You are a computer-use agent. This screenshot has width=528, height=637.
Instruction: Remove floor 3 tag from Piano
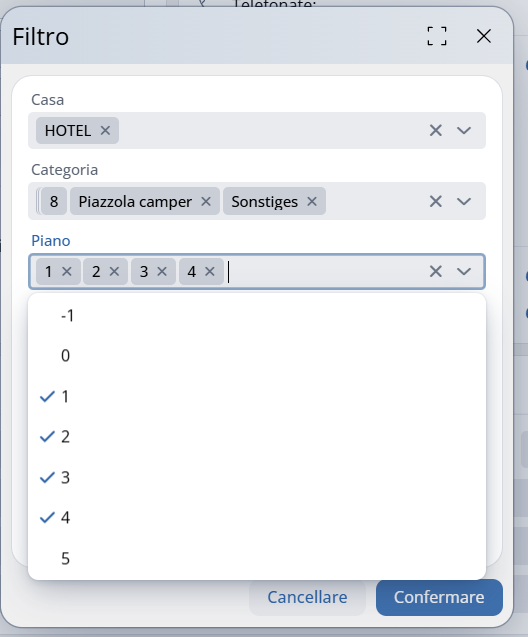tap(162, 271)
